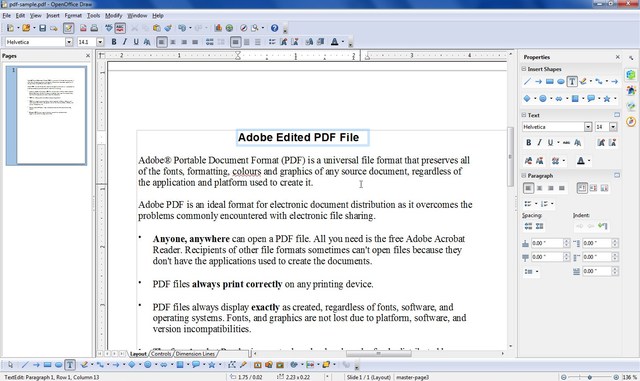Choose the Ellipse tool in bottom toolbar
This screenshot has height=381, width=640.
click(58, 365)
